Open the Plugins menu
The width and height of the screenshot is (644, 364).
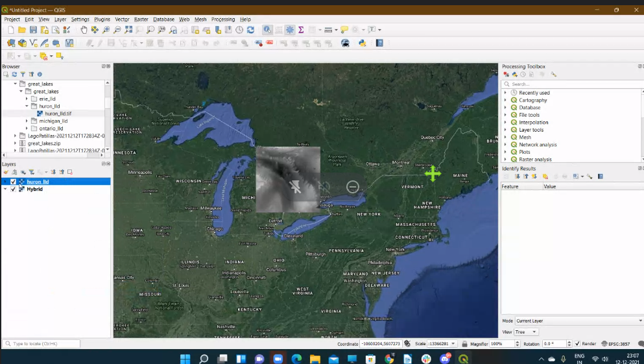[102, 19]
